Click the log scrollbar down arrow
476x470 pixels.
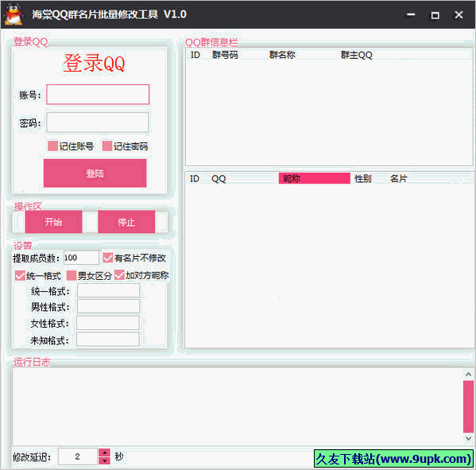point(468,438)
